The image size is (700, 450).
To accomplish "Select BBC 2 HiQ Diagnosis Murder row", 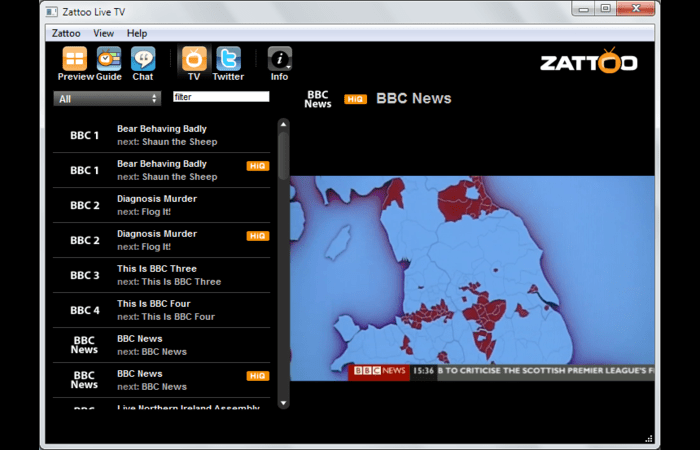I will [162, 240].
